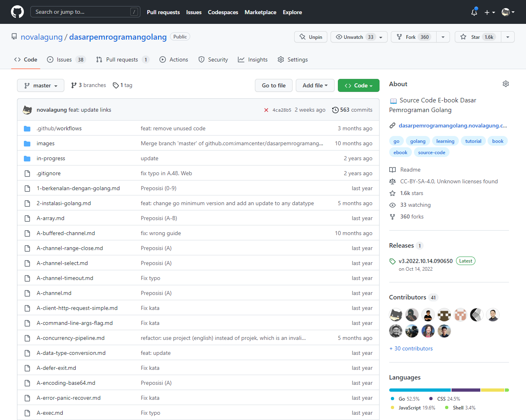Open the Pull requests repository tab
This screenshot has width=526, height=420.
pyautogui.click(x=123, y=59)
